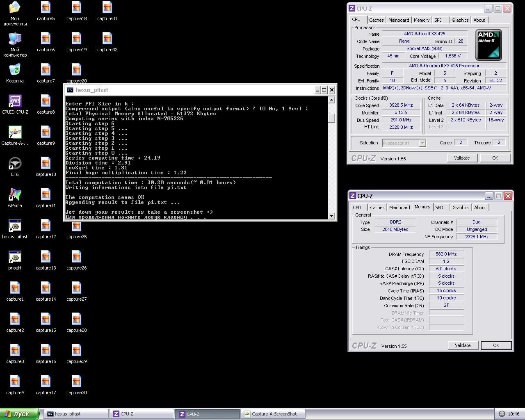Select the hexus_pifast desktop shortcut

pyautogui.click(x=15, y=229)
